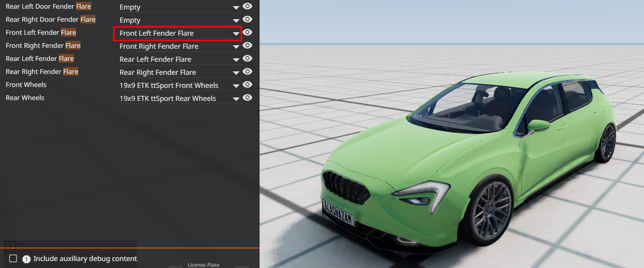
Task: Toggle visibility eye for Rear Right Door Fender Flare
Action: click(247, 20)
